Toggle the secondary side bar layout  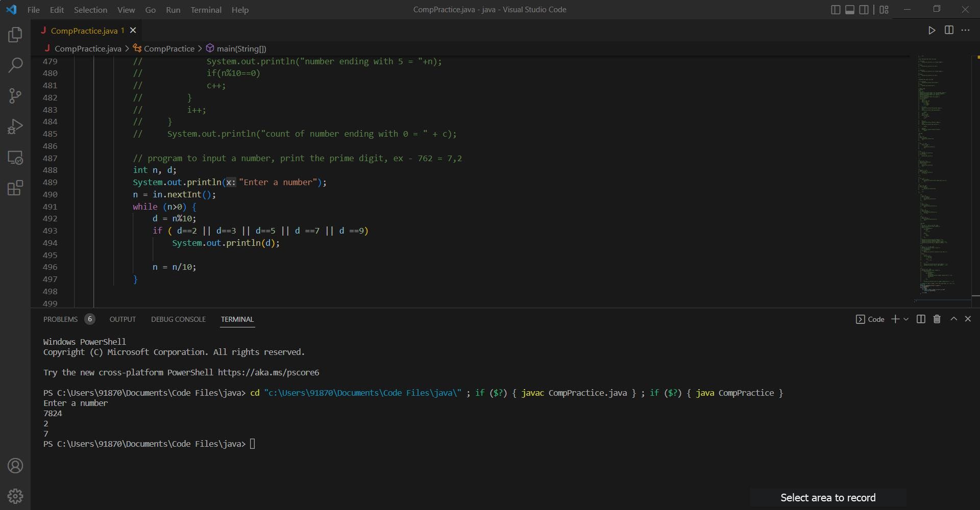pos(864,10)
